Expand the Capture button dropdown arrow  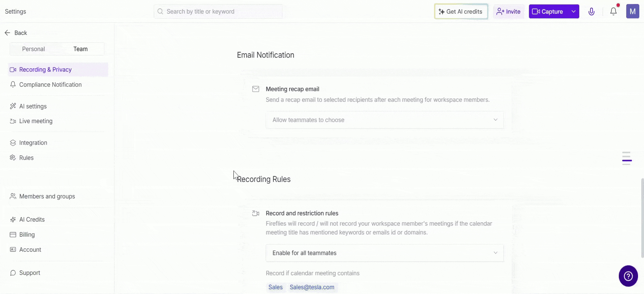coord(574,11)
